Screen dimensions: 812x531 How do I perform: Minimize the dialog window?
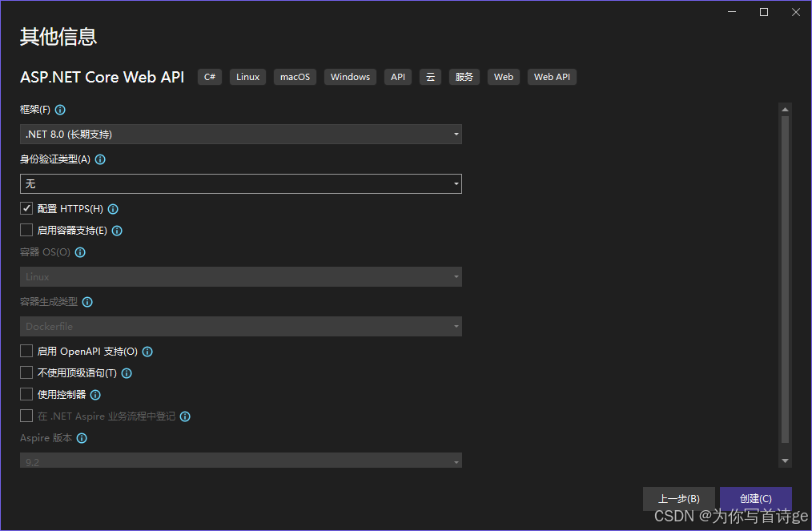732,12
